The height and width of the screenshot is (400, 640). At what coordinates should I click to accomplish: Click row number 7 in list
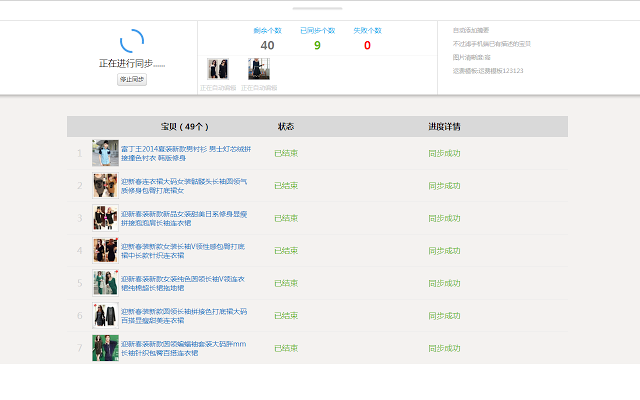(x=80, y=348)
